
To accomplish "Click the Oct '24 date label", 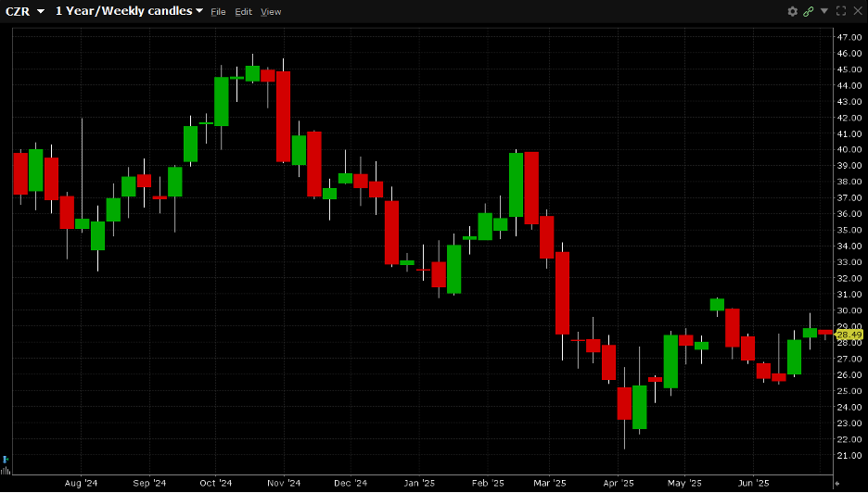I will point(216,483).
